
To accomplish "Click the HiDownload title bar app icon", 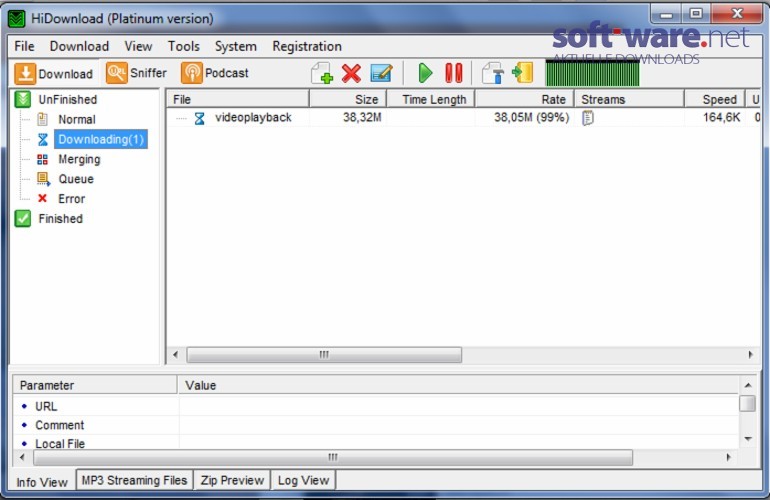I will pyautogui.click(x=17, y=19).
